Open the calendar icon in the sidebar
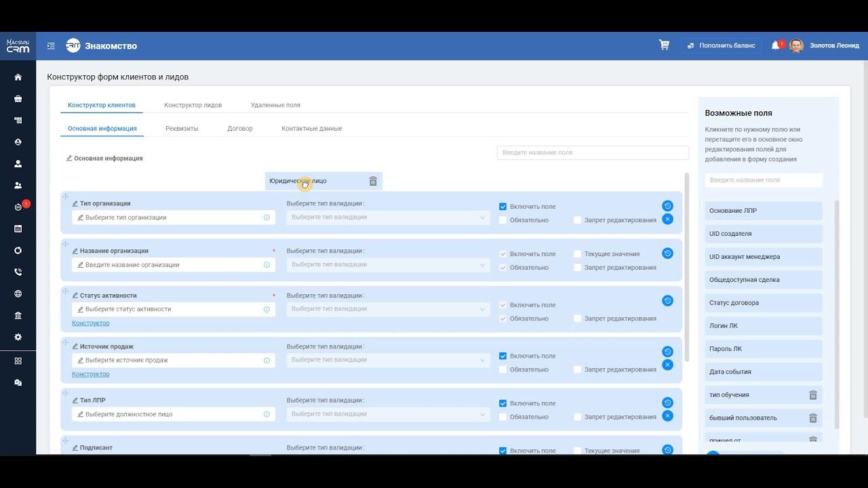Image resolution: width=868 pixels, height=488 pixels. tap(18, 228)
